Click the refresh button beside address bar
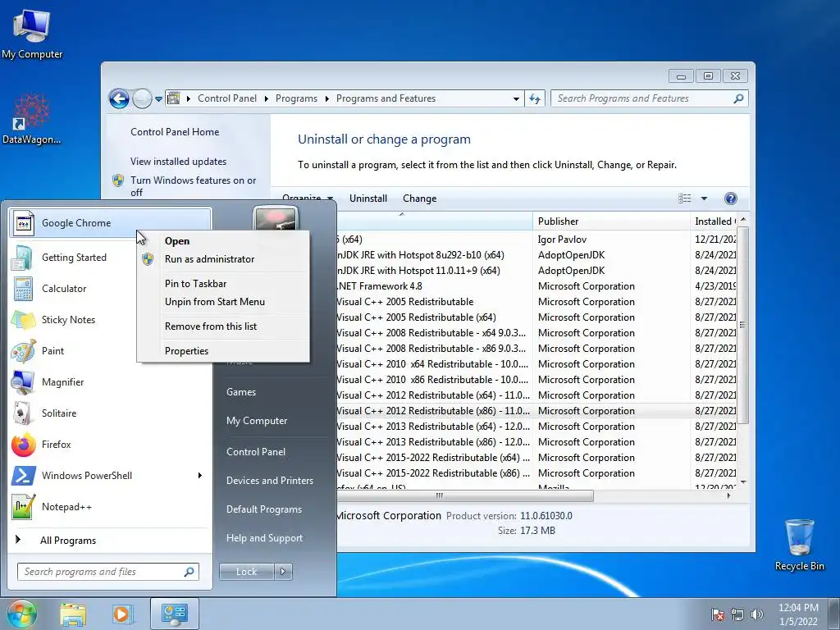 click(535, 98)
